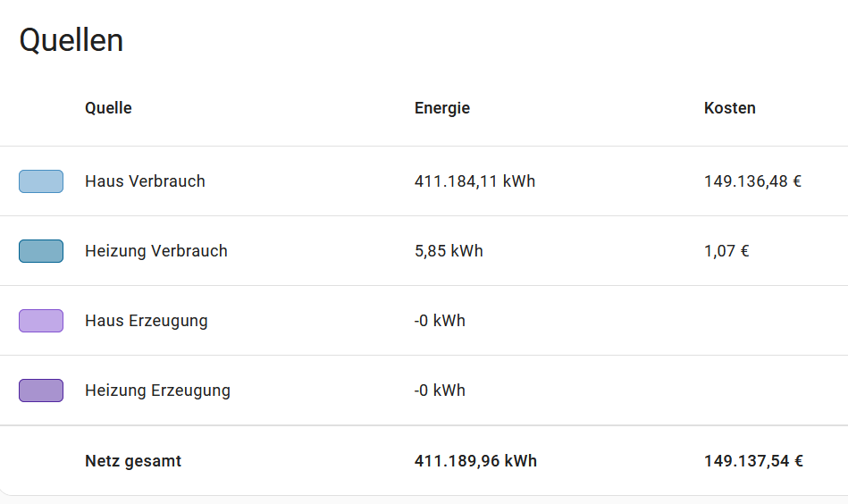The height and width of the screenshot is (504, 848).
Task: Select the Haus Erzeugung row label
Action: [x=147, y=321]
